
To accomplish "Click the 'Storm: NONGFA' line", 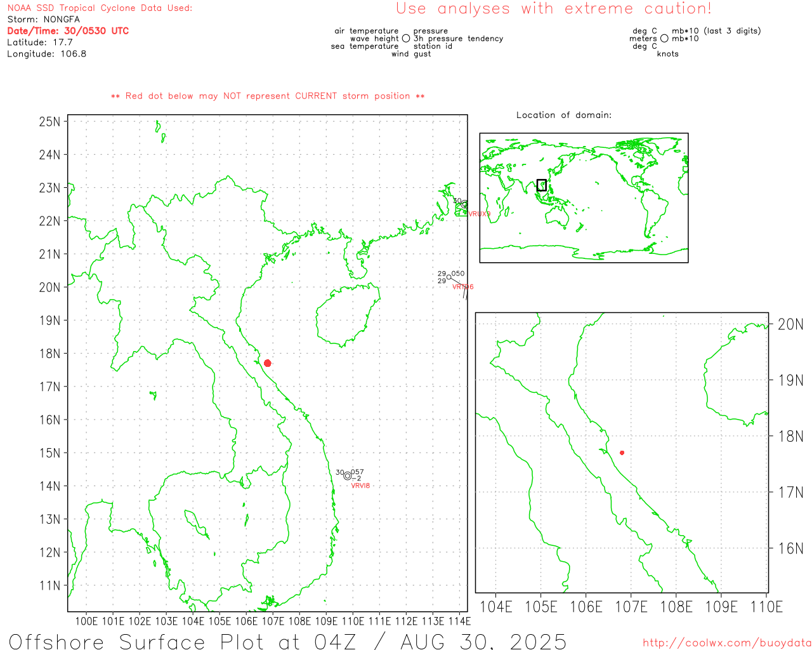I will [44, 20].
